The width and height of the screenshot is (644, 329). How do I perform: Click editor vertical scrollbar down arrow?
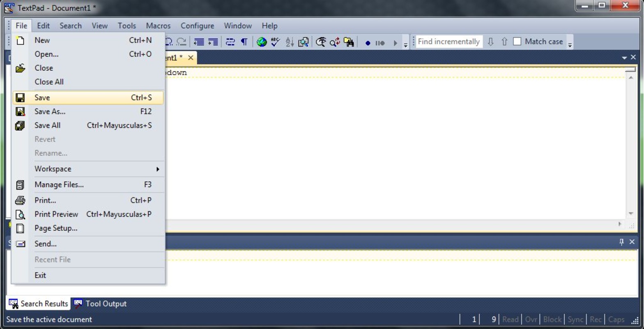tap(631, 213)
